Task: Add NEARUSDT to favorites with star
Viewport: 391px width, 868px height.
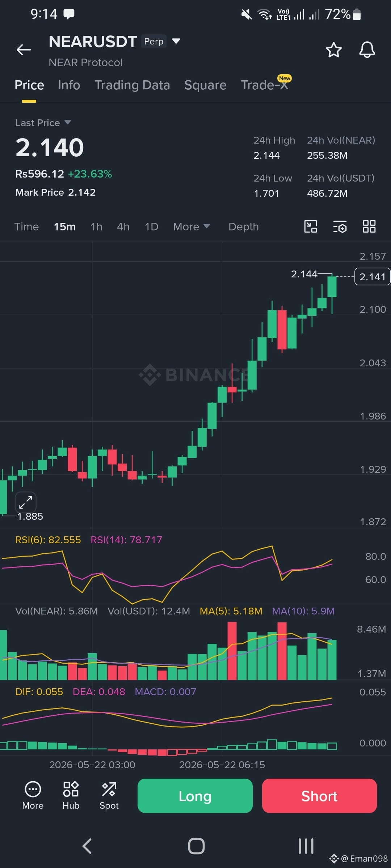Action: pos(333,50)
